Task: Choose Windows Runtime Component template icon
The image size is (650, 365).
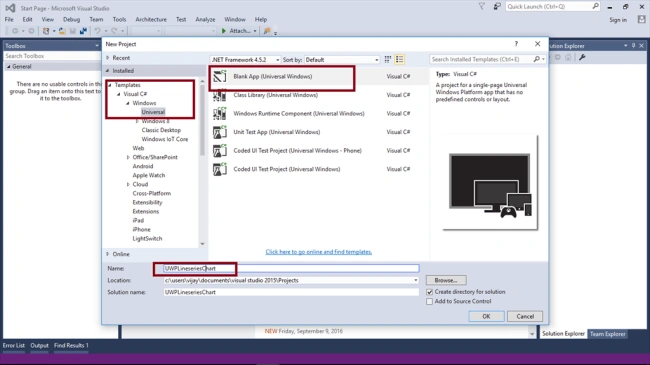Action: coord(220,114)
